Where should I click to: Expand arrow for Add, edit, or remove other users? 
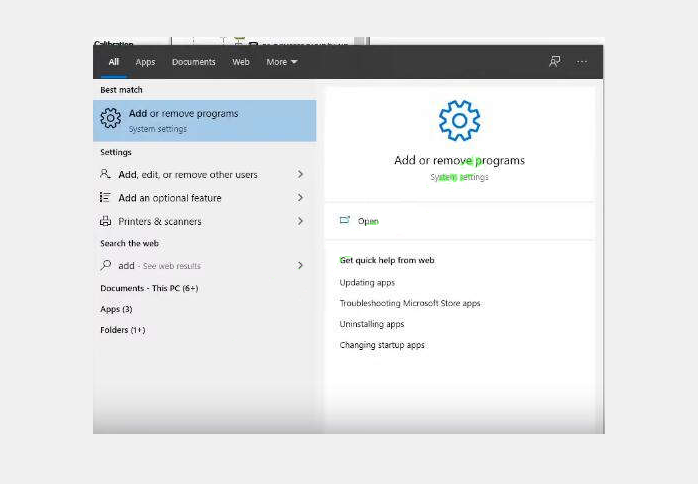click(x=300, y=174)
